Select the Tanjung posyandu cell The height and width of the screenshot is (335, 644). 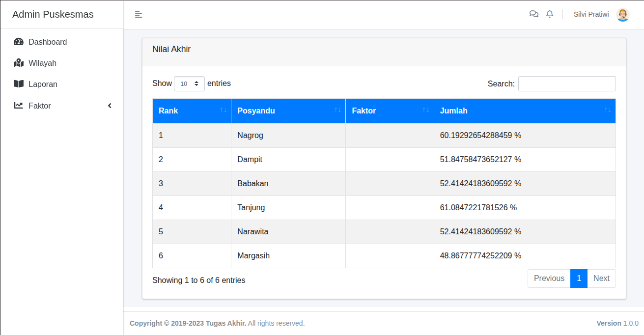click(288, 207)
